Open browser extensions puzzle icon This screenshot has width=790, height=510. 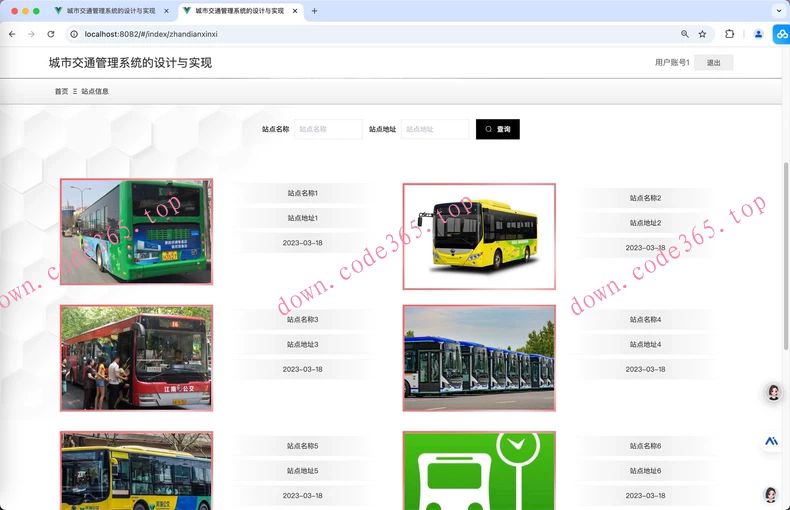730,34
